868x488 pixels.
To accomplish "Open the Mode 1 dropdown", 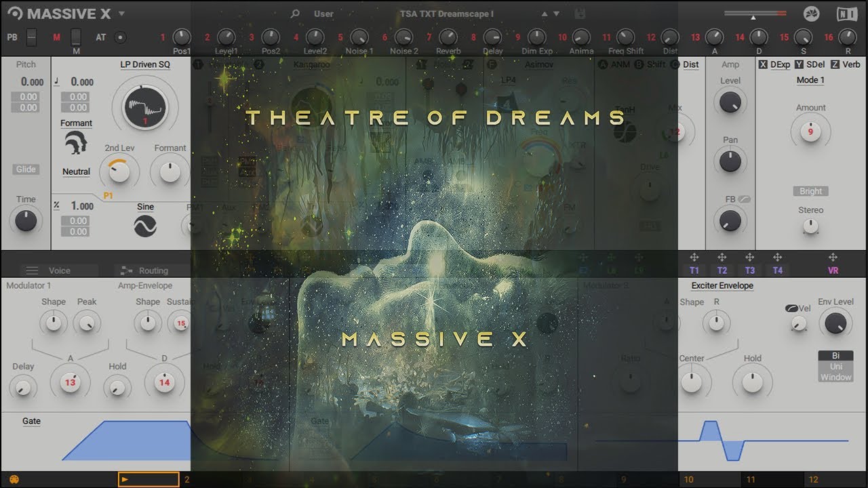I will tap(810, 80).
